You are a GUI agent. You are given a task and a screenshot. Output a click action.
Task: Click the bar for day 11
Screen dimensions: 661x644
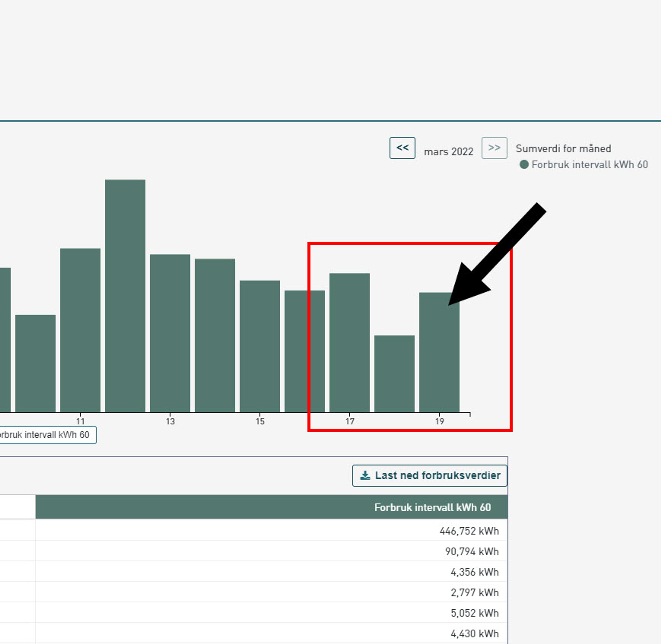click(80, 330)
